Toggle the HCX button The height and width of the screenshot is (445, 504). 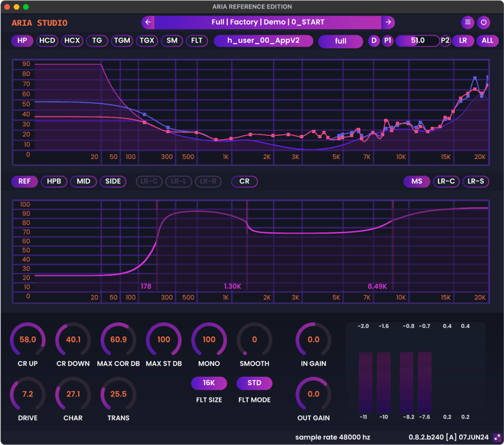[72, 41]
